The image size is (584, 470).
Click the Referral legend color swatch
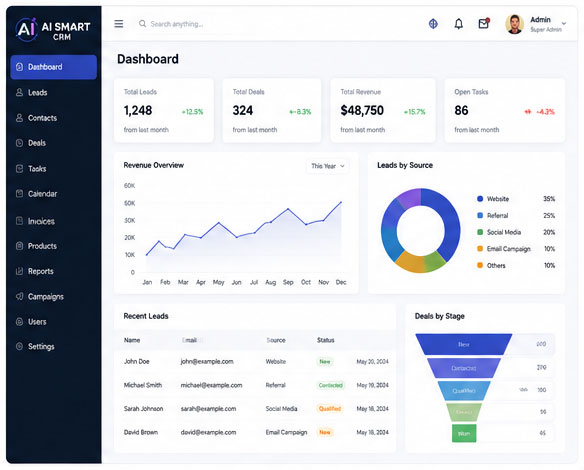tap(480, 215)
